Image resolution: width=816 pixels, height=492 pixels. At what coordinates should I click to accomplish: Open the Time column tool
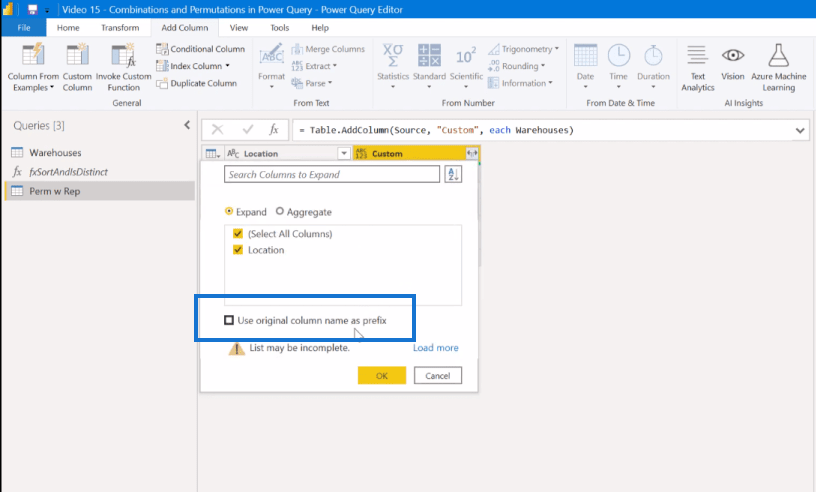click(619, 67)
